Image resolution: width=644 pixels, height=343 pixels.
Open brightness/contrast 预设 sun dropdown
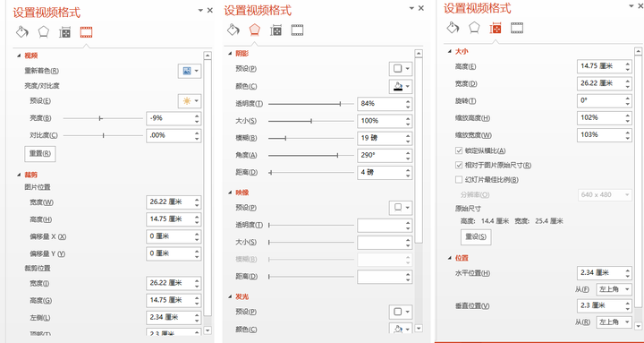190,101
